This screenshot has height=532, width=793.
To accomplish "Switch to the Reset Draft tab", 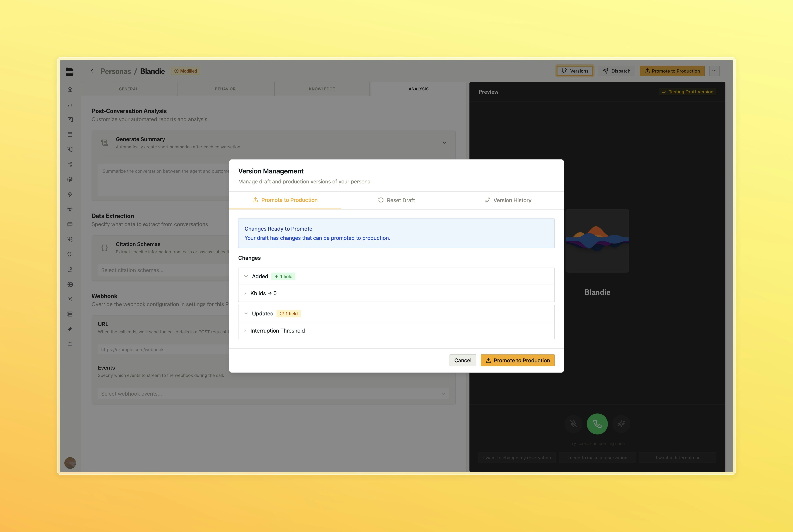I will pos(396,200).
